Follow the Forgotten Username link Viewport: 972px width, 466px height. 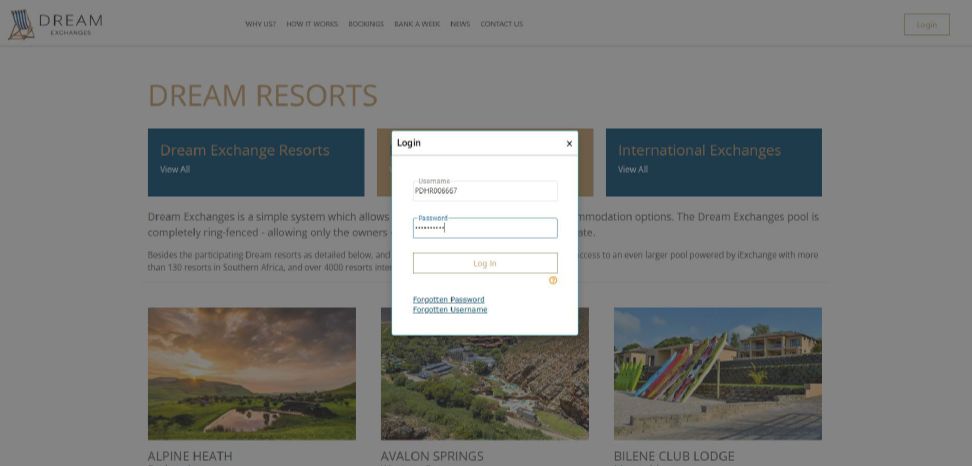[450, 310]
